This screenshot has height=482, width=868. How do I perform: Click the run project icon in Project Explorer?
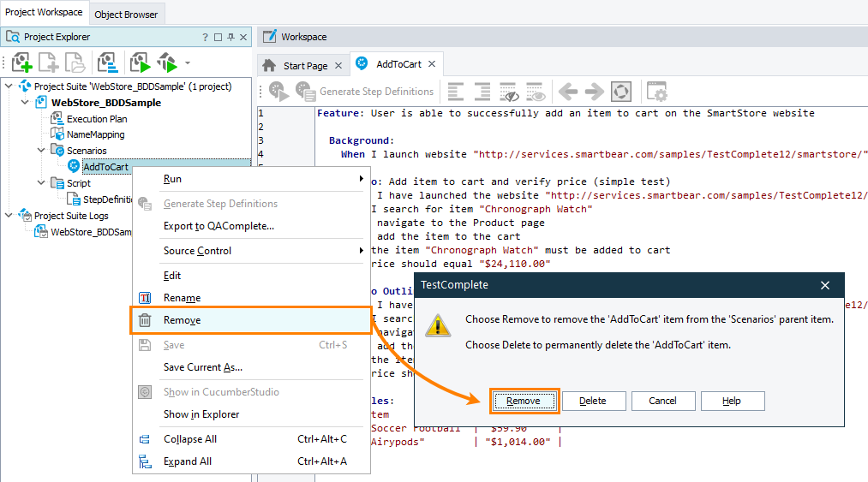click(139, 62)
